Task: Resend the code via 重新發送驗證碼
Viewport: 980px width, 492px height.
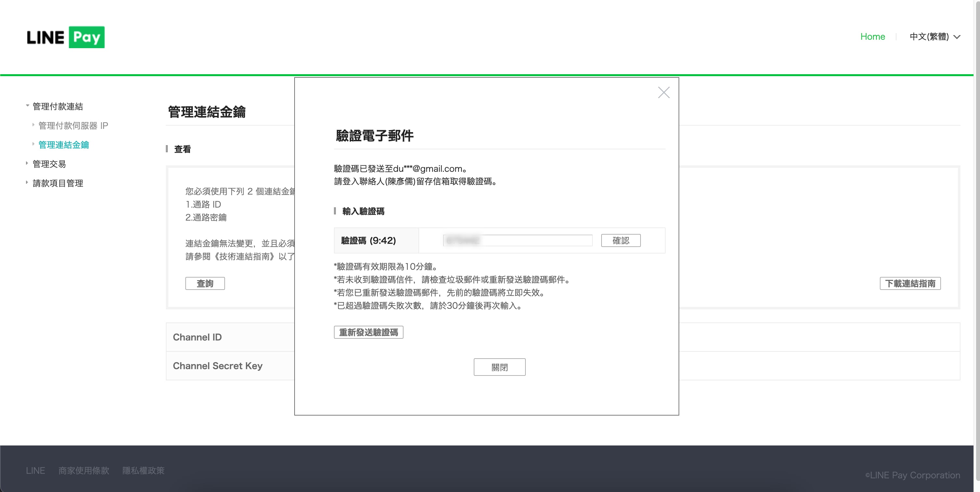Action: (368, 332)
